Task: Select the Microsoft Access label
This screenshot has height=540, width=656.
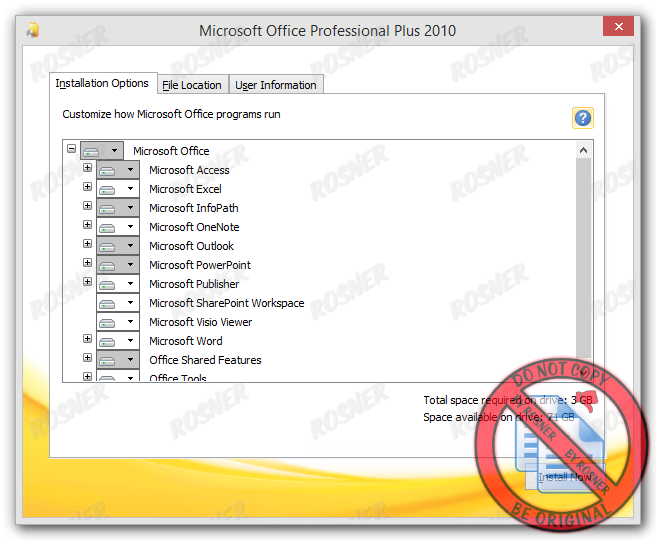Action: tap(189, 170)
